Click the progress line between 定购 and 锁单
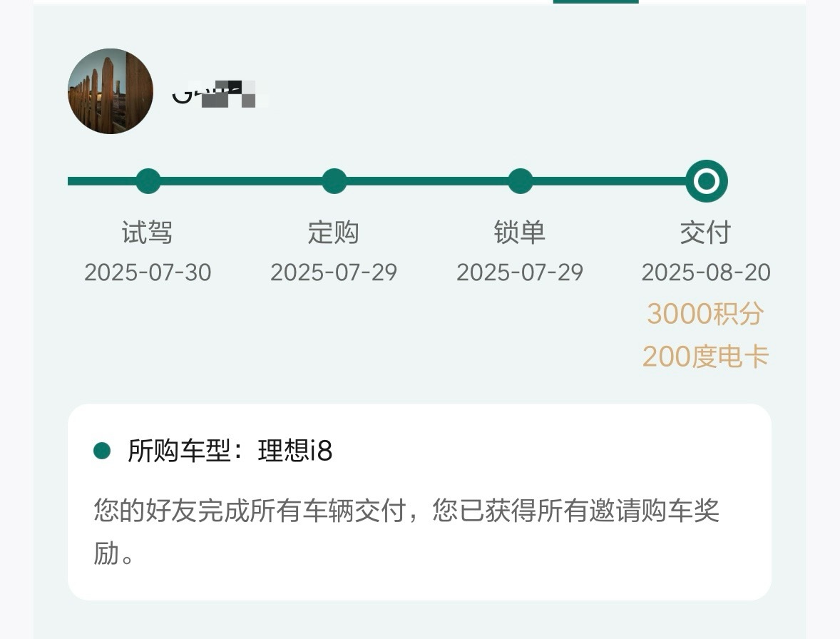Image resolution: width=840 pixels, height=639 pixels. tap(428, 181)
